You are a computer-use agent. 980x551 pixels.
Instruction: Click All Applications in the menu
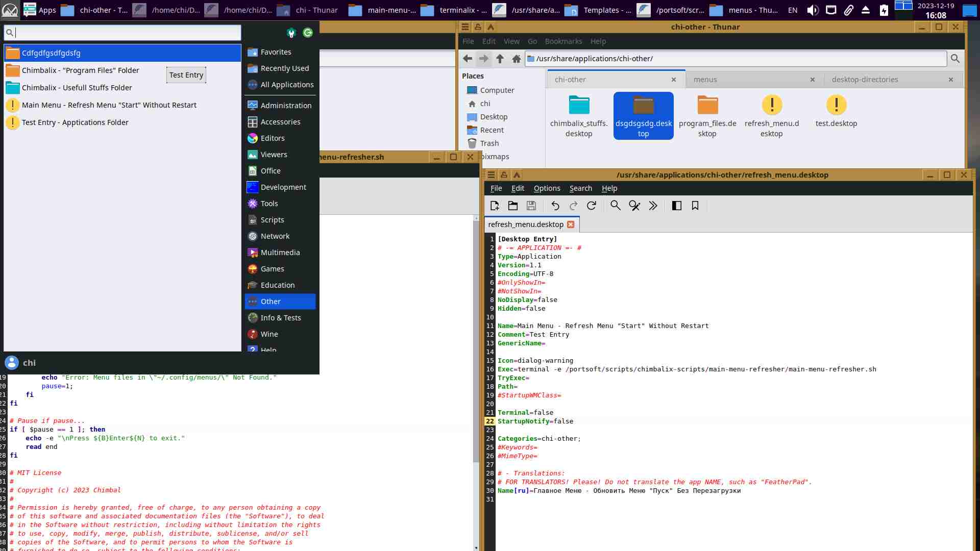coord(286,85)
